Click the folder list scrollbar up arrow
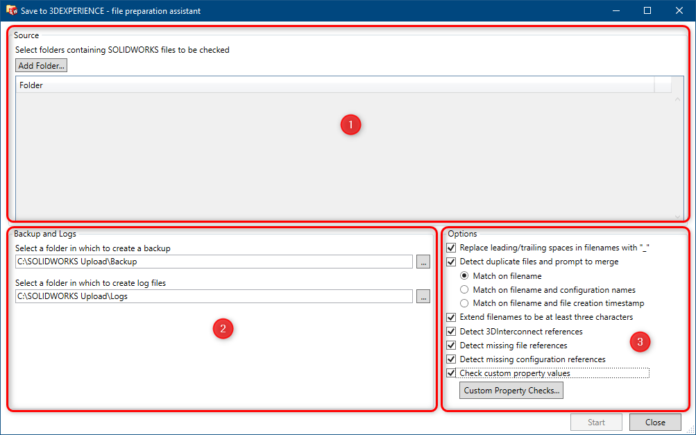Screen dimensions: 696x435 (x=677, y=99)
